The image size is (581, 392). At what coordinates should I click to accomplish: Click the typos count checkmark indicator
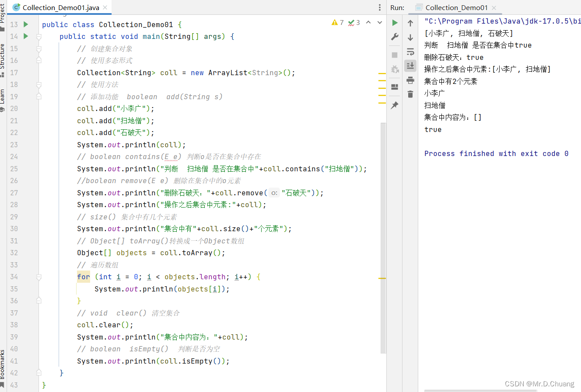(354, 23)
